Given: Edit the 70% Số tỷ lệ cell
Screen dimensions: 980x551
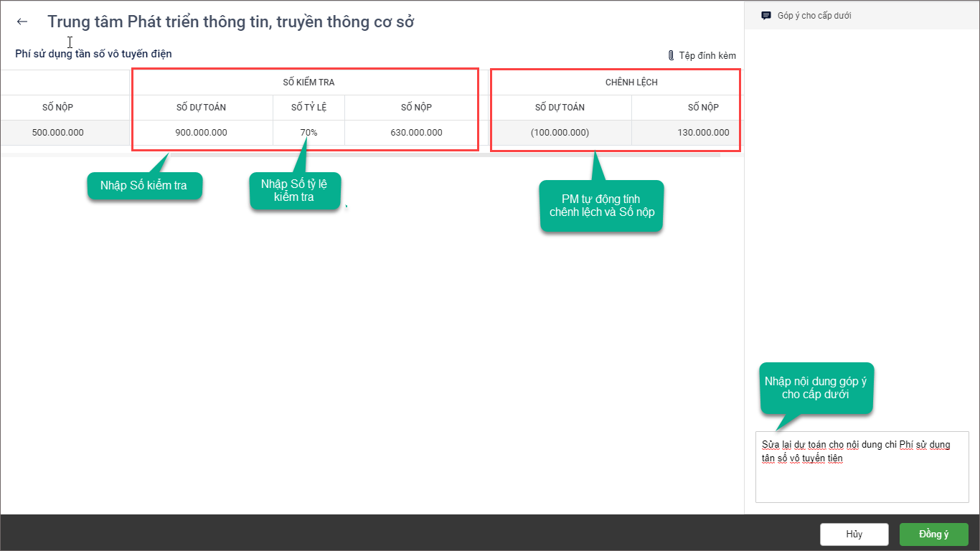Looking at the screenshot, I should (x=309, y=133).
